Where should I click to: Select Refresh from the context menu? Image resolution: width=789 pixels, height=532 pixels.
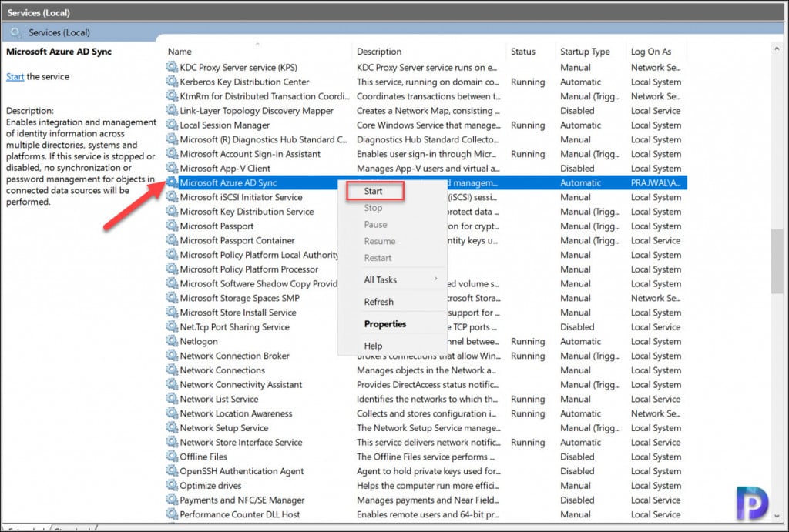(378, 302)
